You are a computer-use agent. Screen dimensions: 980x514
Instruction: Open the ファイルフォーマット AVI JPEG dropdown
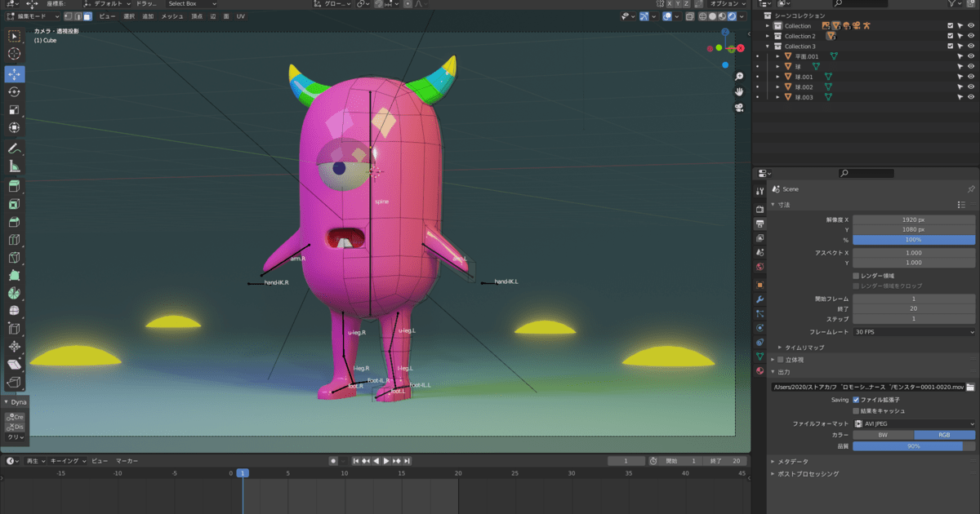tap(914, 423)
